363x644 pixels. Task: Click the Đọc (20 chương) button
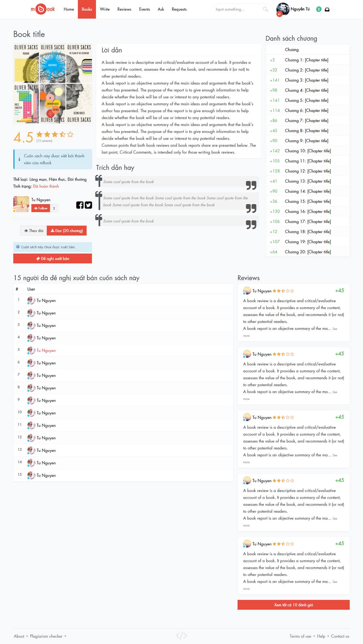[67, 230]
